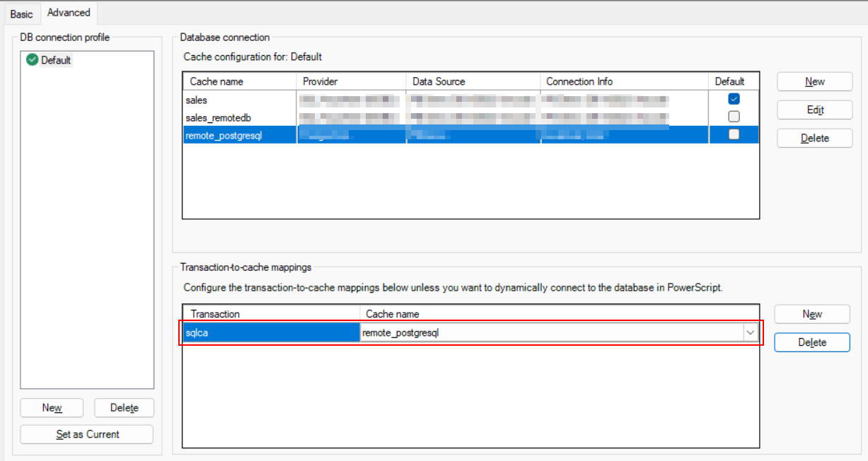
Task: Switch to the Basic tab
Action: tap(21, 13)
